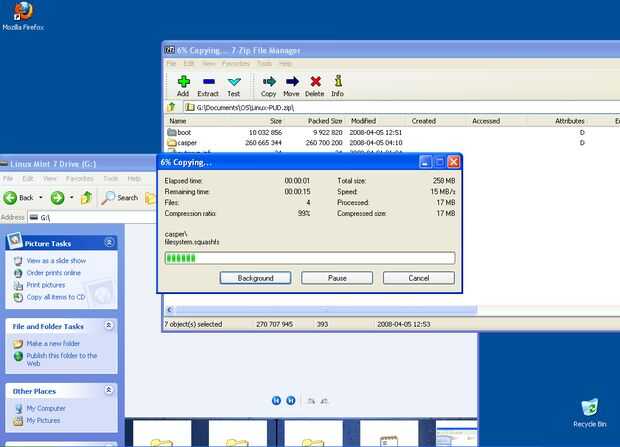Open the File menu in Explorer window
Viewport: 620px width, 447px height.
coord(8,179)
